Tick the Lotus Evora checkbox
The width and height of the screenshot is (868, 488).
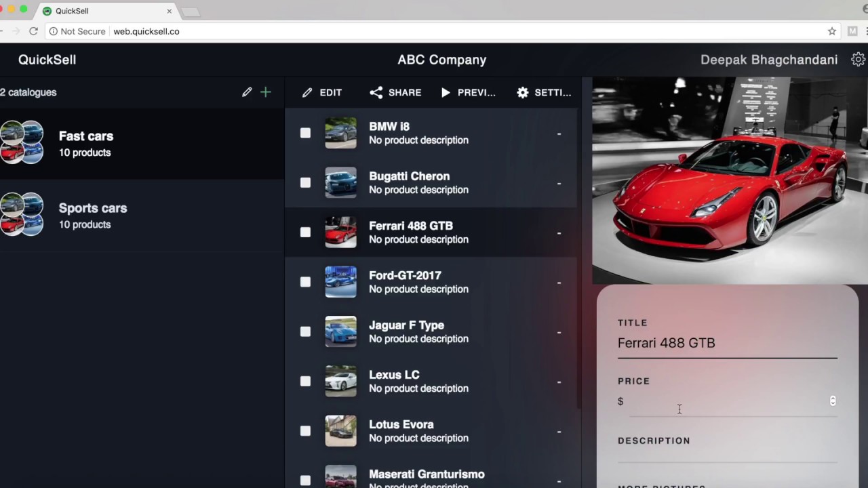305,430
